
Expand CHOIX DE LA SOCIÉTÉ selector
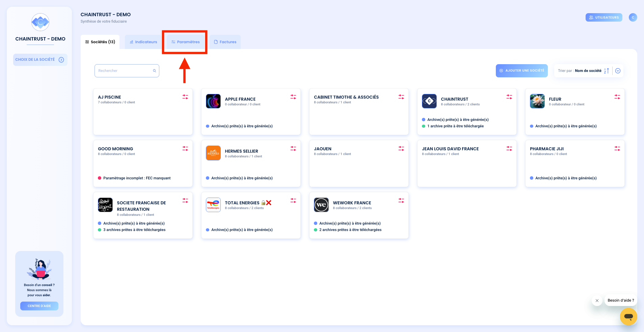[x=40, y=60]
